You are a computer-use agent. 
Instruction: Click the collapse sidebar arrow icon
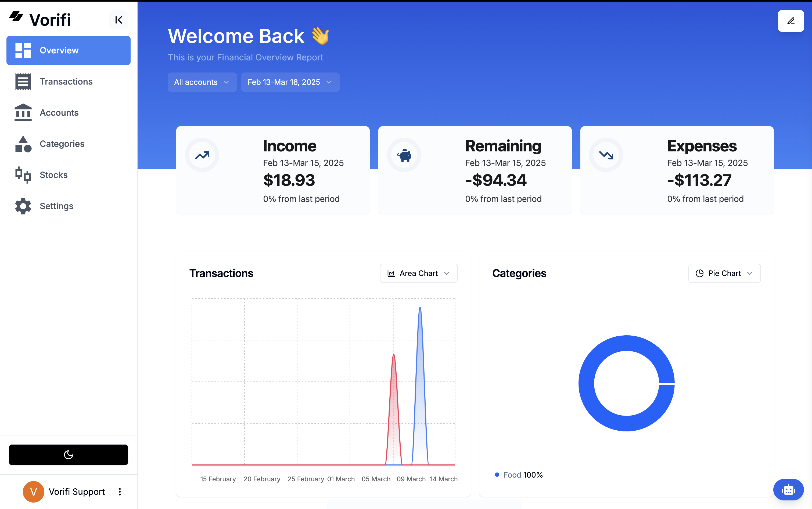click(x=118, y=20)
